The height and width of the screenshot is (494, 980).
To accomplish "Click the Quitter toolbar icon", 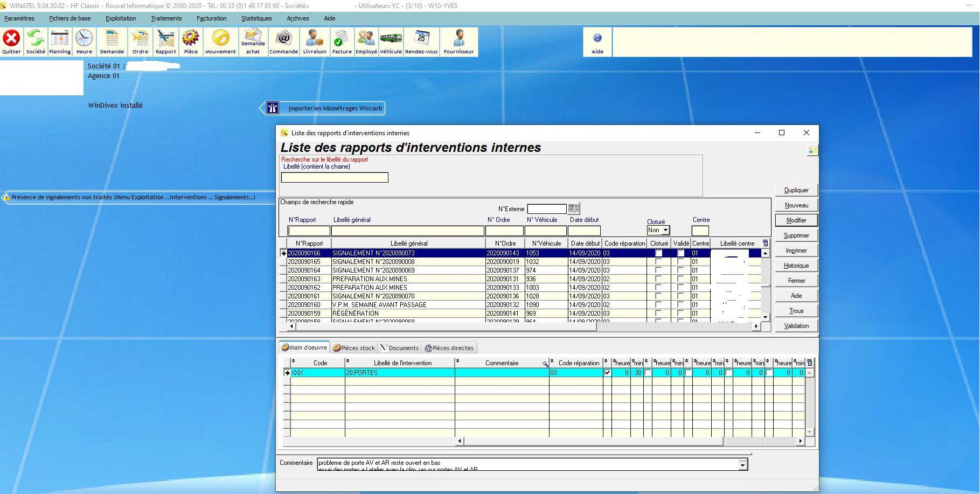I will pos(11,42).
